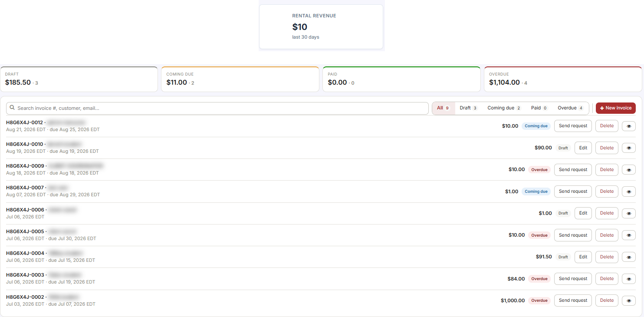Viewport: 644px width, 317px height.
Task: Switch to the Overdue filter tab
Action: click(571, 108)
